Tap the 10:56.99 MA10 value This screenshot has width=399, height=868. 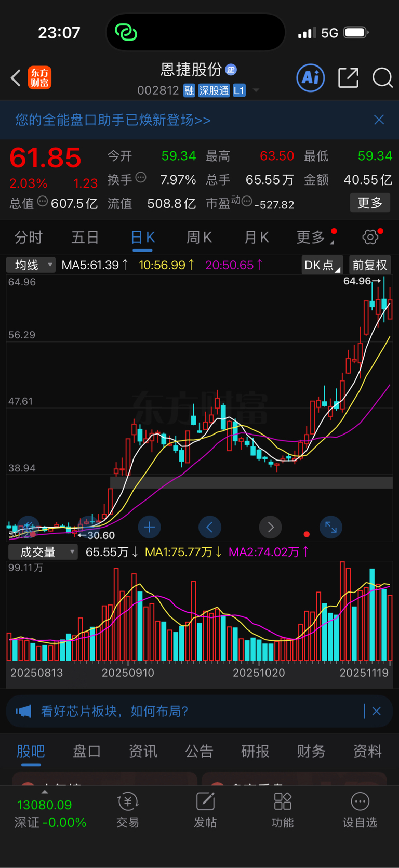point(167,265)
